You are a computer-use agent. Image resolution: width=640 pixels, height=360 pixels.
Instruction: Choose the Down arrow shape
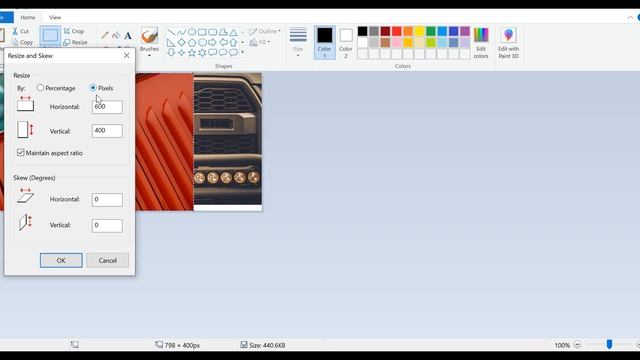(x=171, y=52)
